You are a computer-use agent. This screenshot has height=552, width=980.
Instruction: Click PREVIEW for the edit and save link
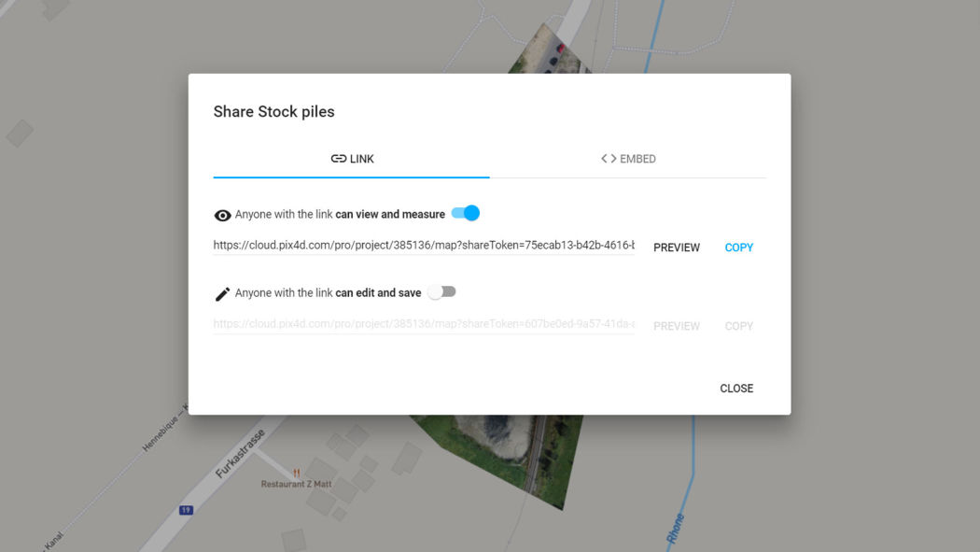[x=677, y=326]
